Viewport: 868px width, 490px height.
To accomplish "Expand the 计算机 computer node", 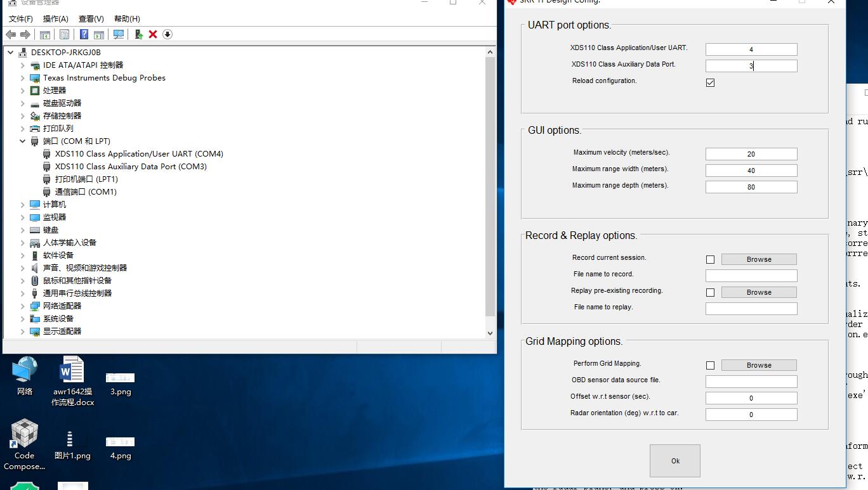I will click(23, 205).
